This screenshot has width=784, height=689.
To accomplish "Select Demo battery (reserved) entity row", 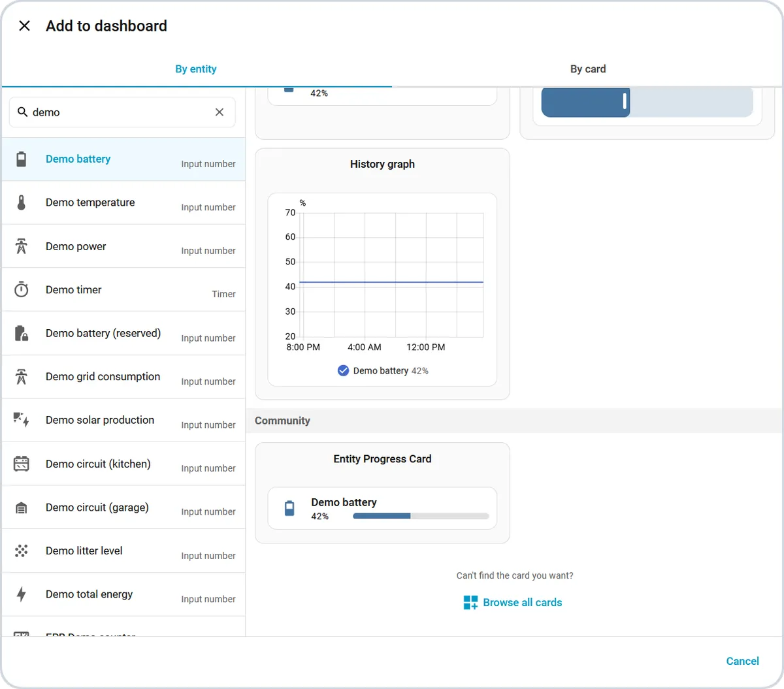I will (x=123, y=334).
